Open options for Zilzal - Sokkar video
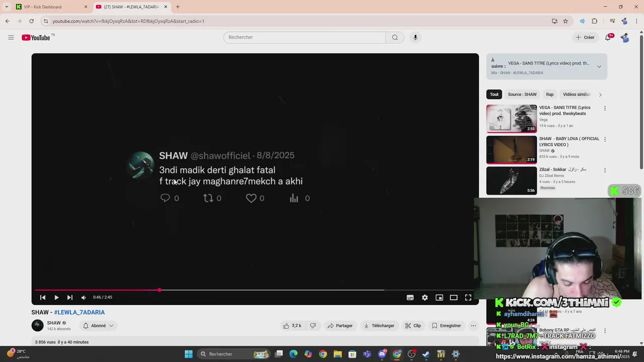644x362 pixels. point(605,170)
